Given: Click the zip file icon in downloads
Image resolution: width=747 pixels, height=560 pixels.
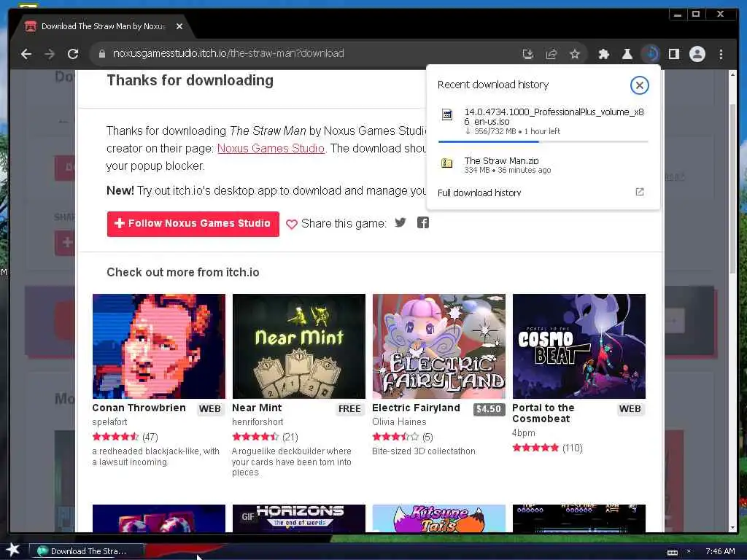Looking at the screenshot, I should tap(447, 163).
